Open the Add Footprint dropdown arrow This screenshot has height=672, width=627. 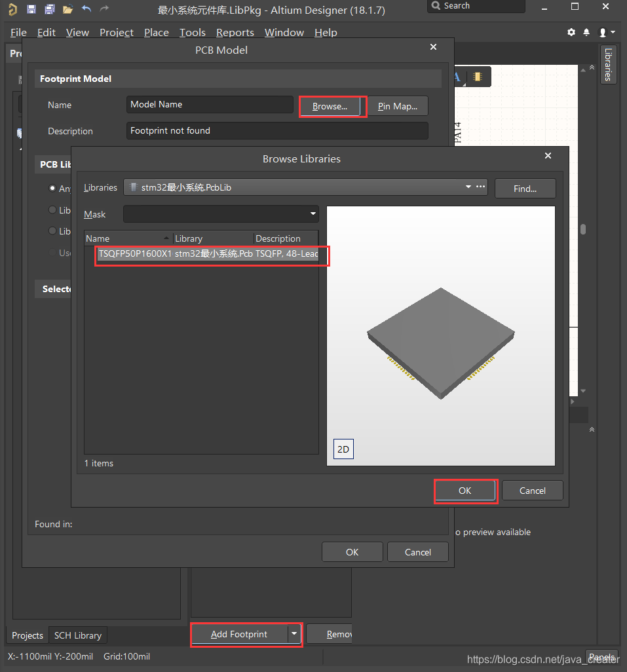294,633
